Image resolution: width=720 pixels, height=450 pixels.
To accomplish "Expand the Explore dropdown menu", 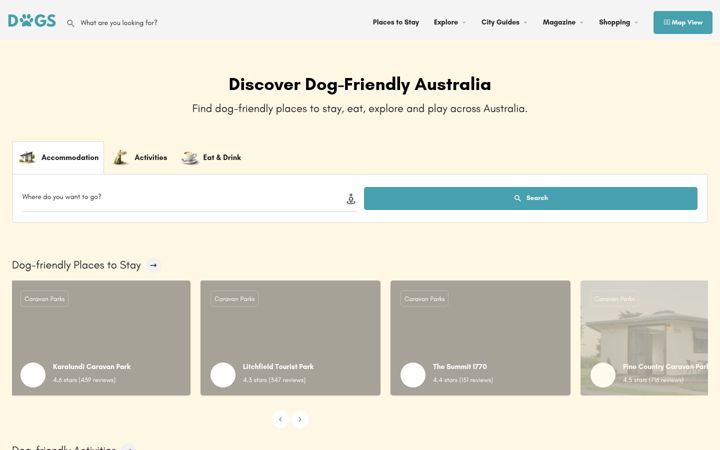I will pyautogui.click(x=450, y=22).
